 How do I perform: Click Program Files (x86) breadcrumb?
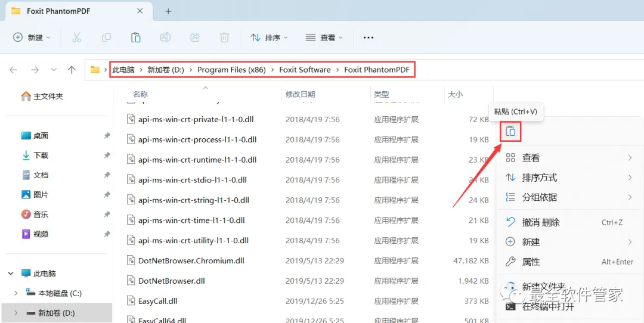pos(231,70)
